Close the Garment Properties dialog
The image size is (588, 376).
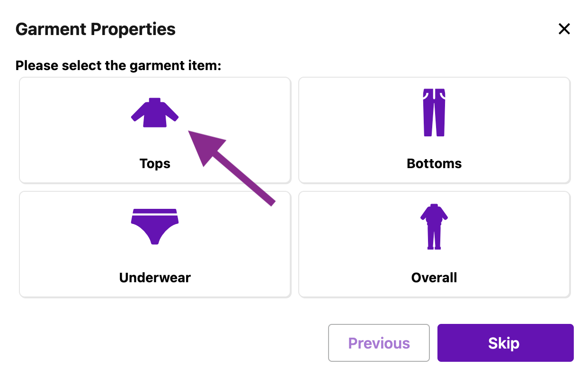(564, 29)
